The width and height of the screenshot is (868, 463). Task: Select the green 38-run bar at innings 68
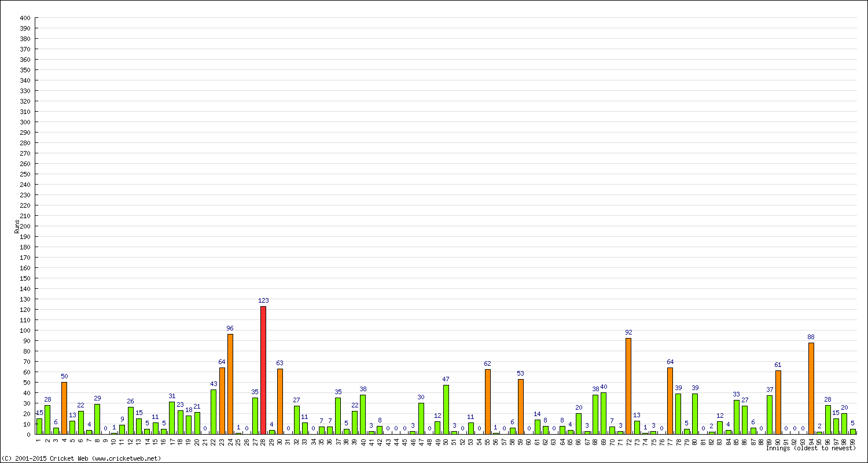tap(595, 414)
